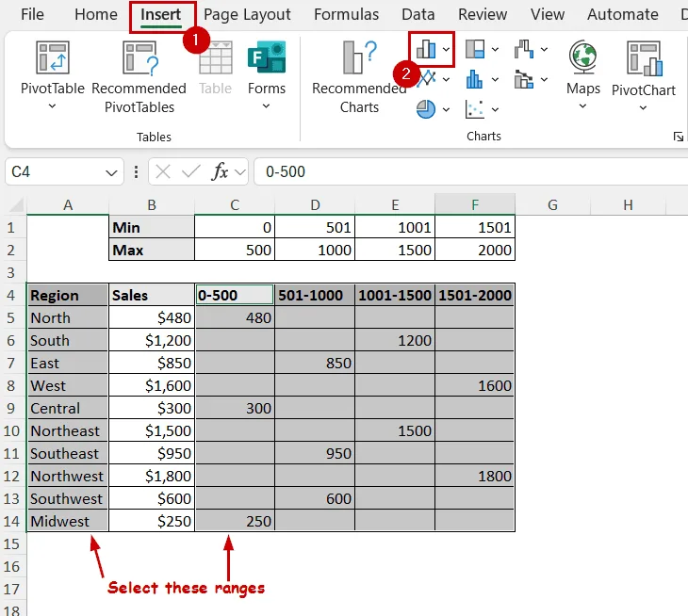Click the Table icon in Tables group
688x616 pixels.
pyautogui.click(x=215, y=58)
